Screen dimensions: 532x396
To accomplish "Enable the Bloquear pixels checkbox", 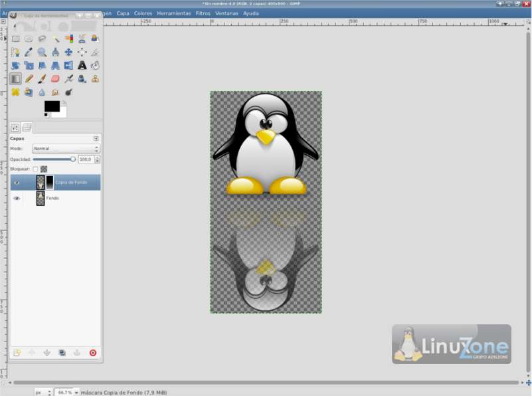I will pyautogui.click(x=35, y=169).
